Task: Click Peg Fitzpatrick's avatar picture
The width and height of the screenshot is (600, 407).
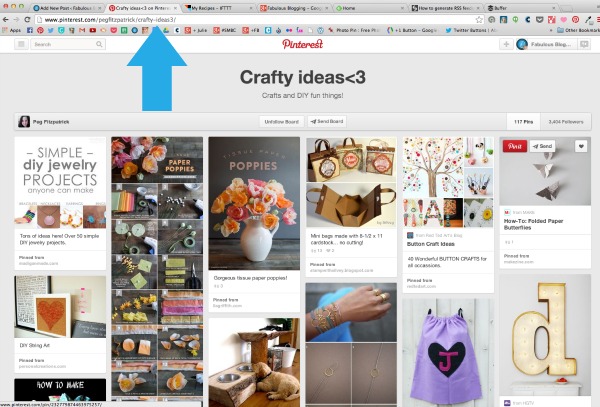Action: 24,122
